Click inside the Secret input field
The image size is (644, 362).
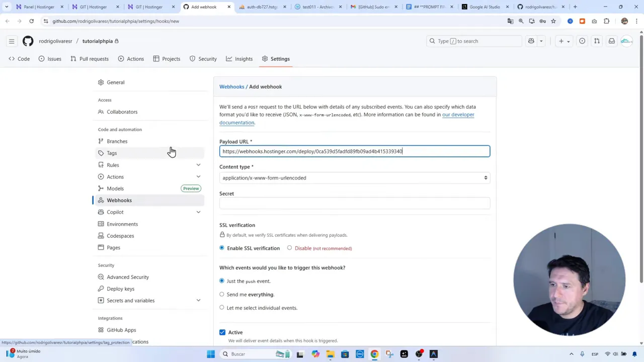click(354, 203)
